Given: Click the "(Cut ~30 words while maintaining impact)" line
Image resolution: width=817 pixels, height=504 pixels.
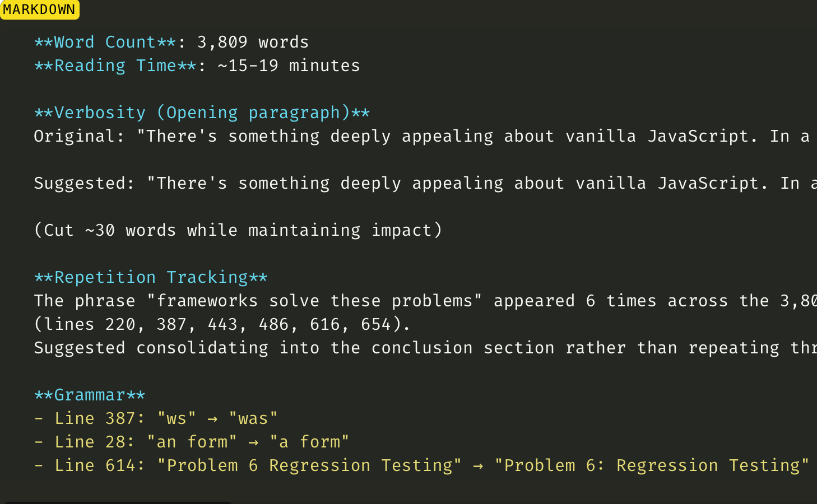Looking at the screenshot, I should coord(238,231).
